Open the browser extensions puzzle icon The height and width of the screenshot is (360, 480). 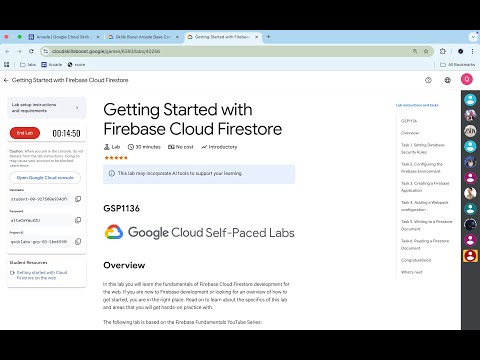[x=443, y=51]
